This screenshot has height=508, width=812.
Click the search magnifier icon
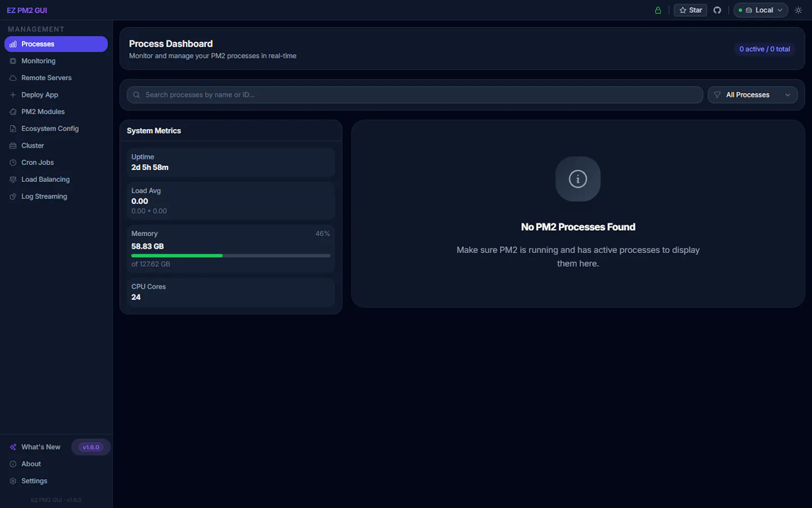pos(137,95)
